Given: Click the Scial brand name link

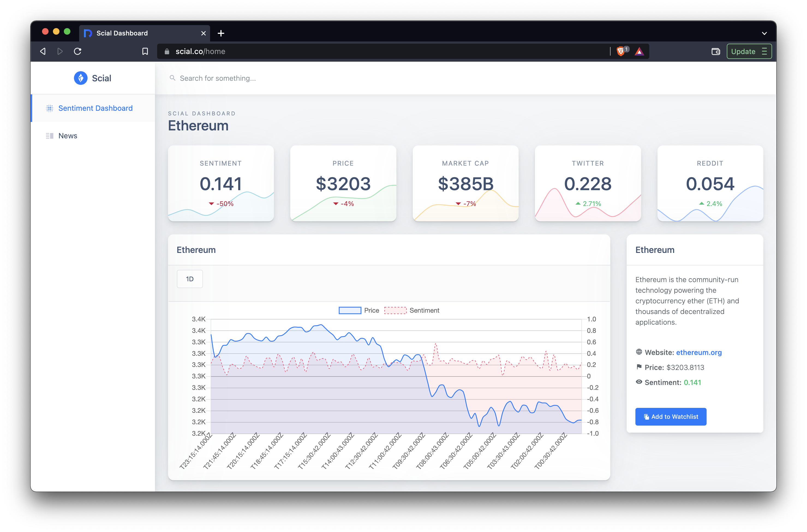Looking at the screenshot, I should point(101,78).
